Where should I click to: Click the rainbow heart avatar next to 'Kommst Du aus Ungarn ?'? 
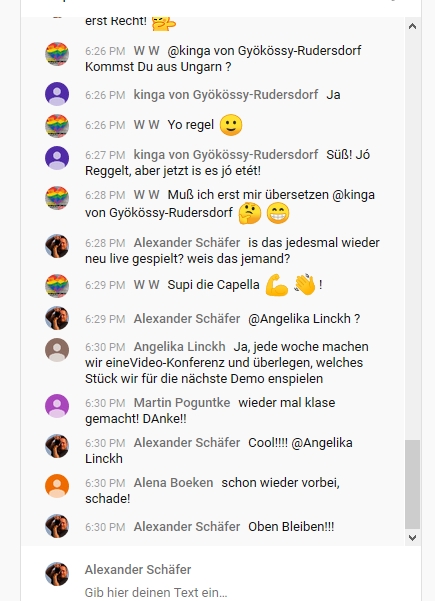(x=57, y=54)
